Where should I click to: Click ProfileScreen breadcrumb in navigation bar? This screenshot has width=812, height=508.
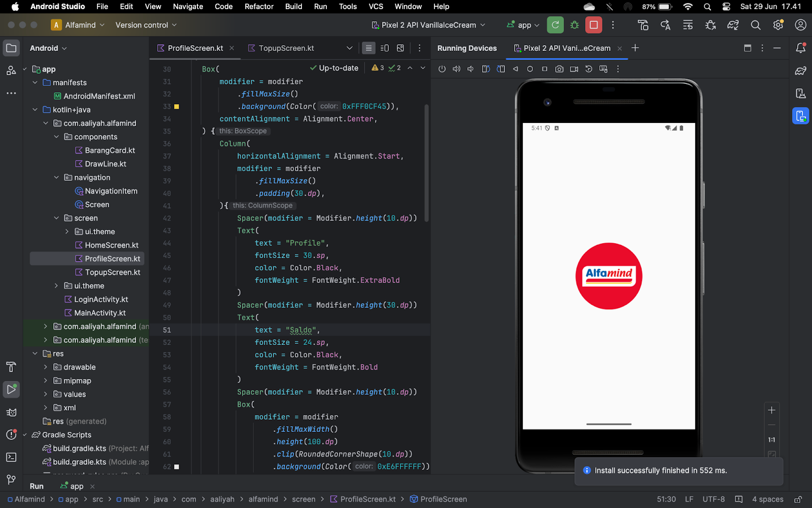tap(438, 499)
